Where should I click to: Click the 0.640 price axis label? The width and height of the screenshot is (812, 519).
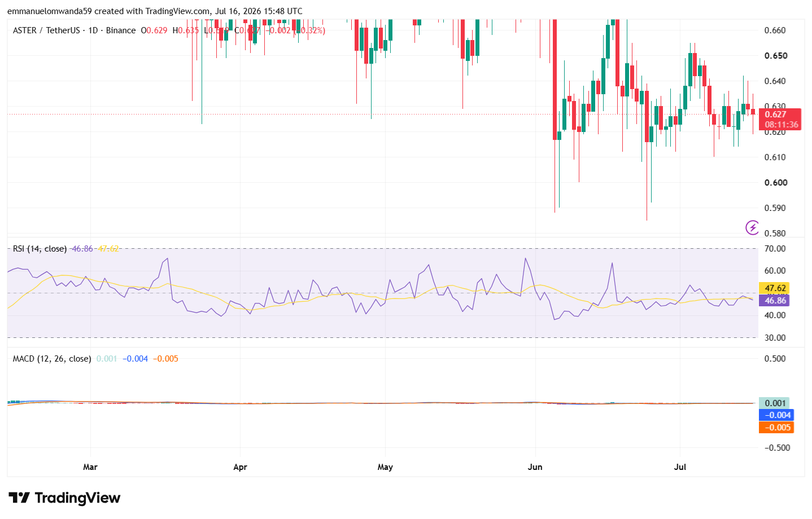tap(775, 81)
